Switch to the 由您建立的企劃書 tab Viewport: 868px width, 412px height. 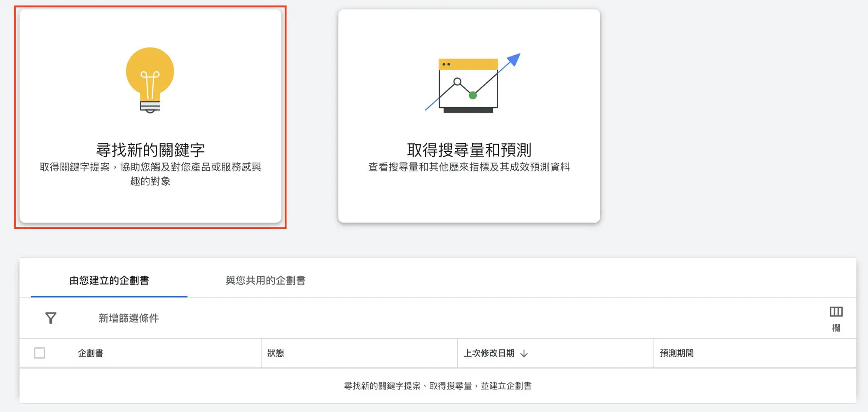(x=109, y=281)
